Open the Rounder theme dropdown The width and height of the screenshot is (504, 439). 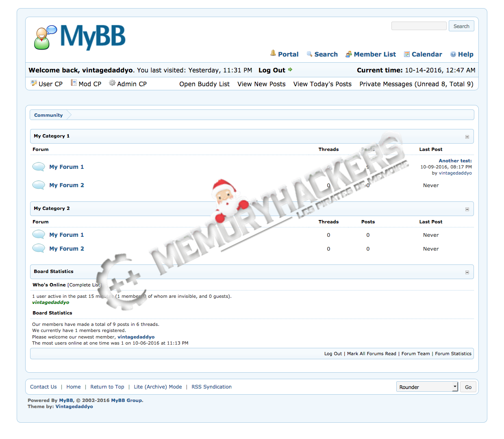pyautogui.click(x=427, y=387)
